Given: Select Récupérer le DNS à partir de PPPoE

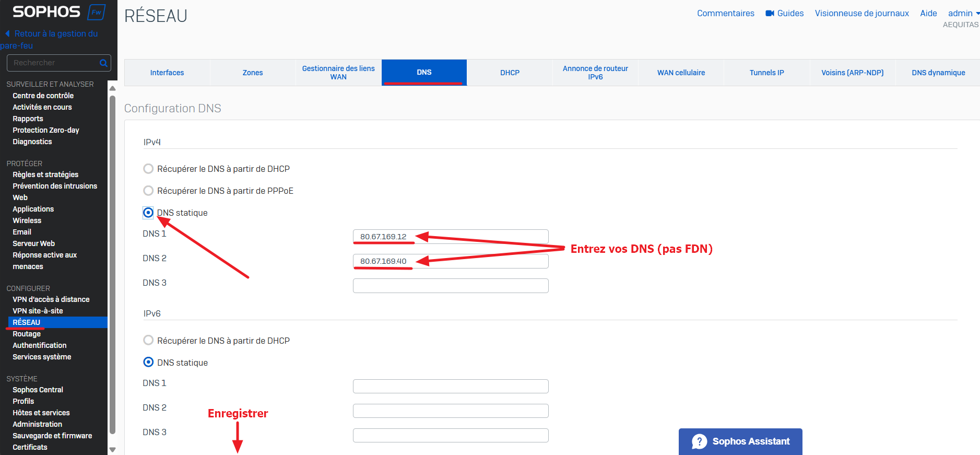Looking at the screenshot, I should 148,191.
